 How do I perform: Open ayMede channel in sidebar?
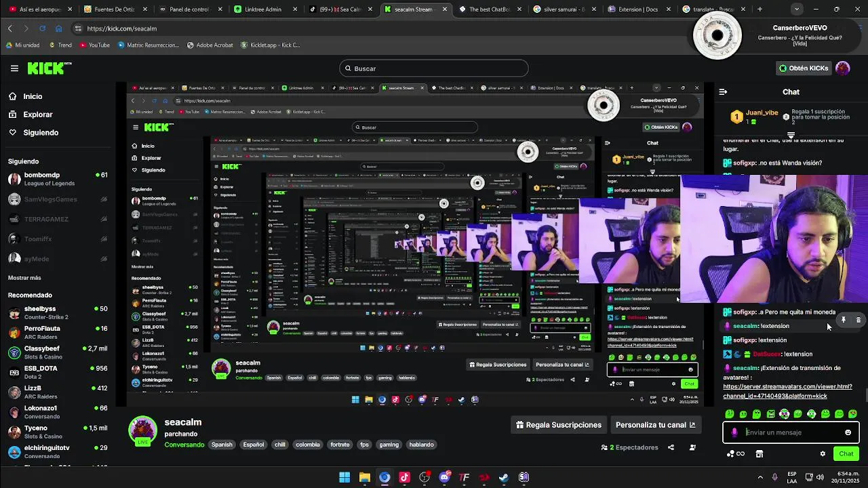click(58, 258)
